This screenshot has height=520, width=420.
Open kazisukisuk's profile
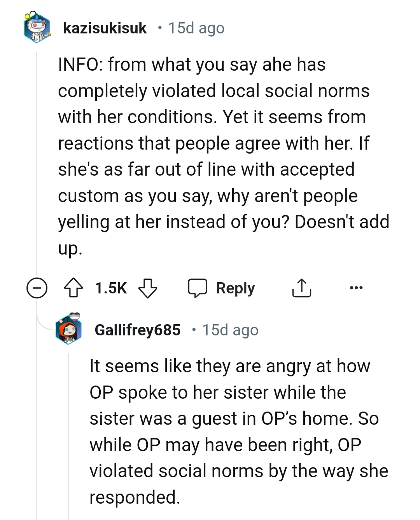click(x=105, y=27)
